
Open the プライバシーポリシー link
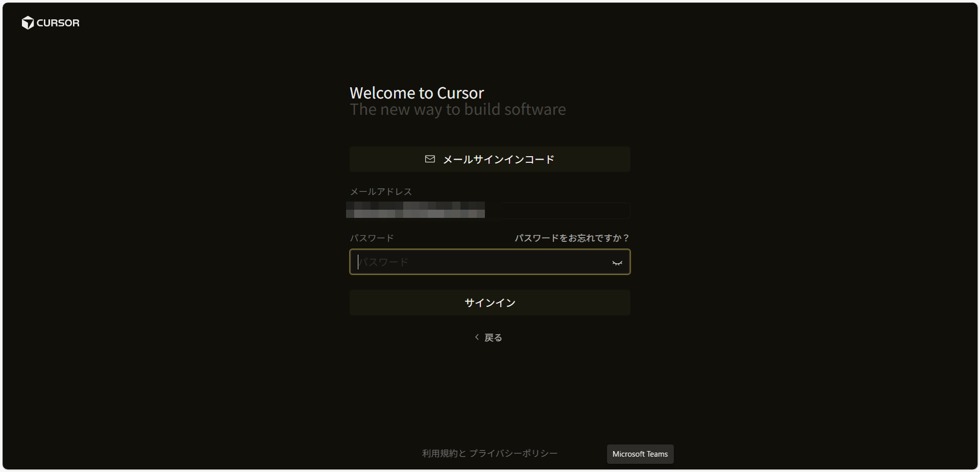tap(513, 453)
